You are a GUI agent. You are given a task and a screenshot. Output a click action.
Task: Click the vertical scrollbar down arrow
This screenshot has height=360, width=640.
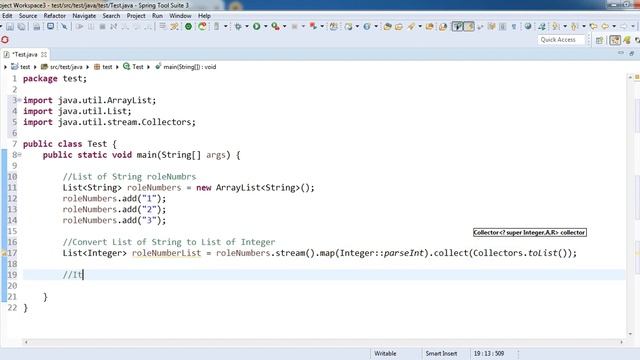coord(630,334)
